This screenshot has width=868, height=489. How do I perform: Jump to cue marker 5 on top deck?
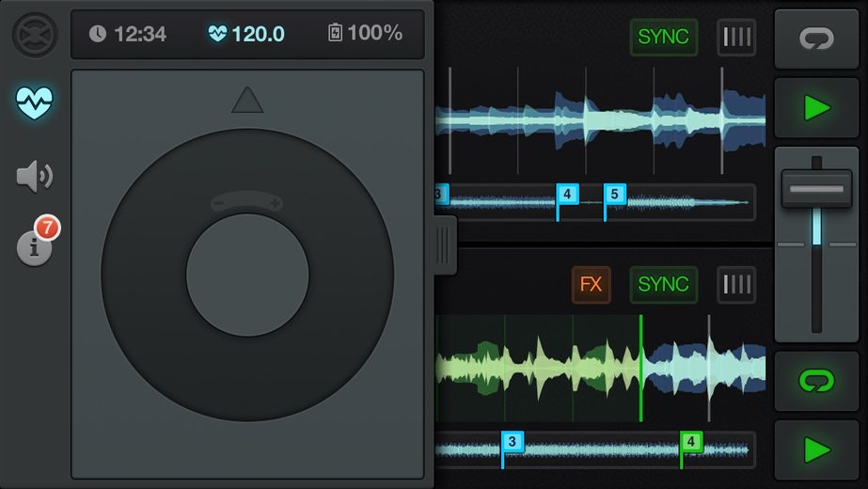(x=614, y=195)
